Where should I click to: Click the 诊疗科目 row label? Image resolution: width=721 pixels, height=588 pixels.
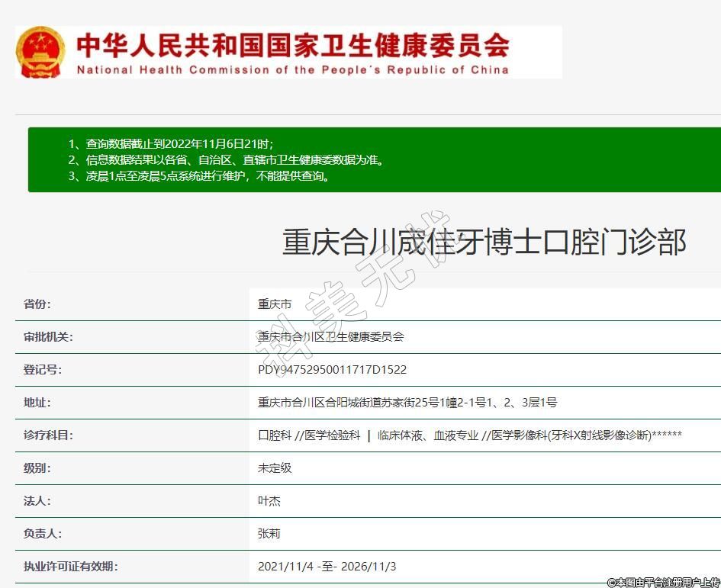click(48, 435)
